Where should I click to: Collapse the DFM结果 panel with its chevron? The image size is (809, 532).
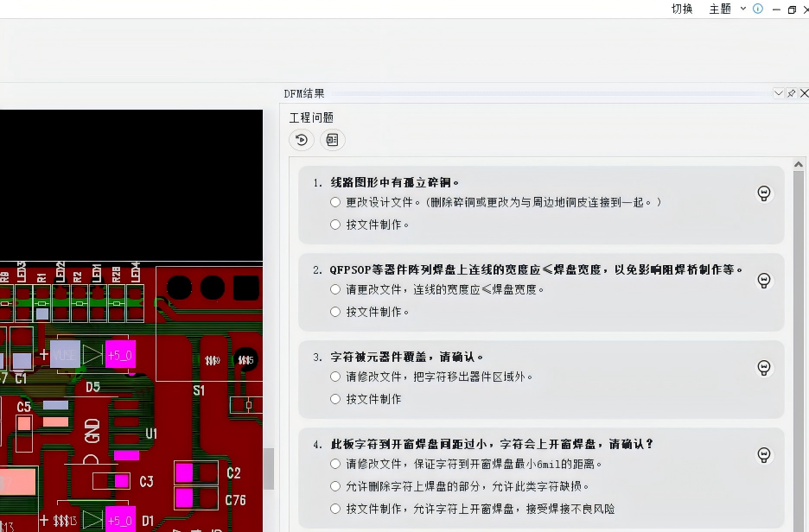pos(778,92)
